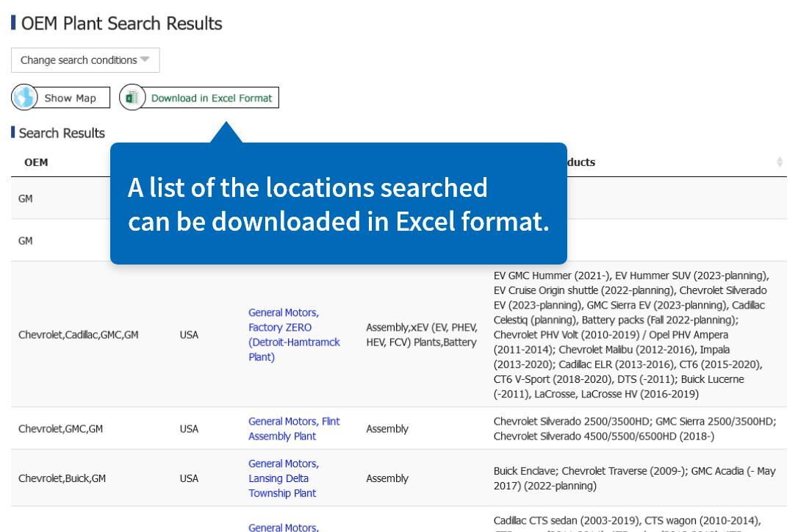
Task: Open the partially visible General Motors link at bottom
Action: click(x=284, y=528)
